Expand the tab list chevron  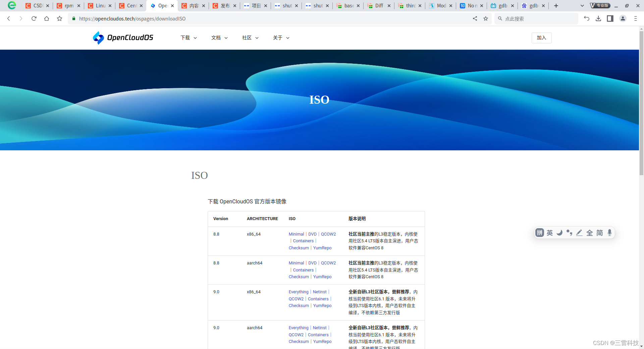tap(582, 6)
